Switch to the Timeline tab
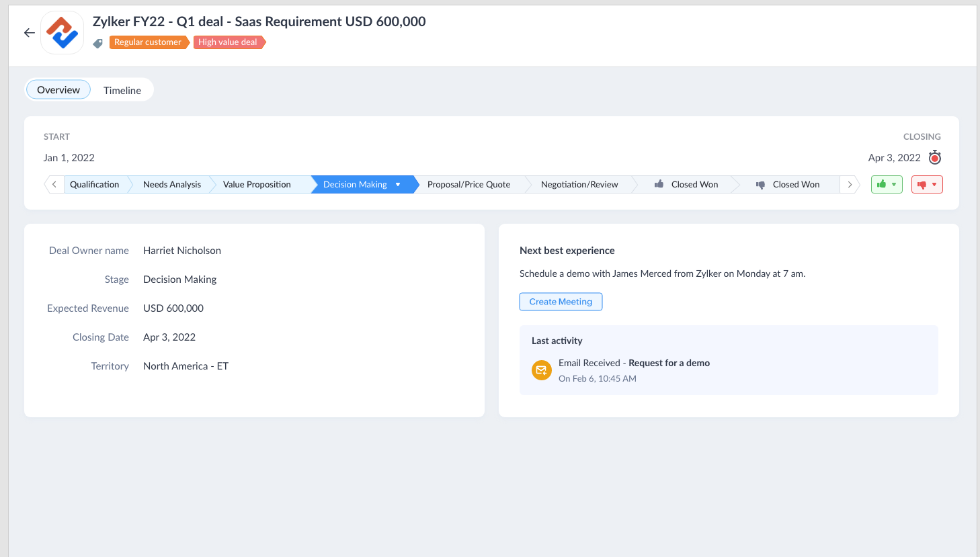The image size is (980, 557). (122, 90)
